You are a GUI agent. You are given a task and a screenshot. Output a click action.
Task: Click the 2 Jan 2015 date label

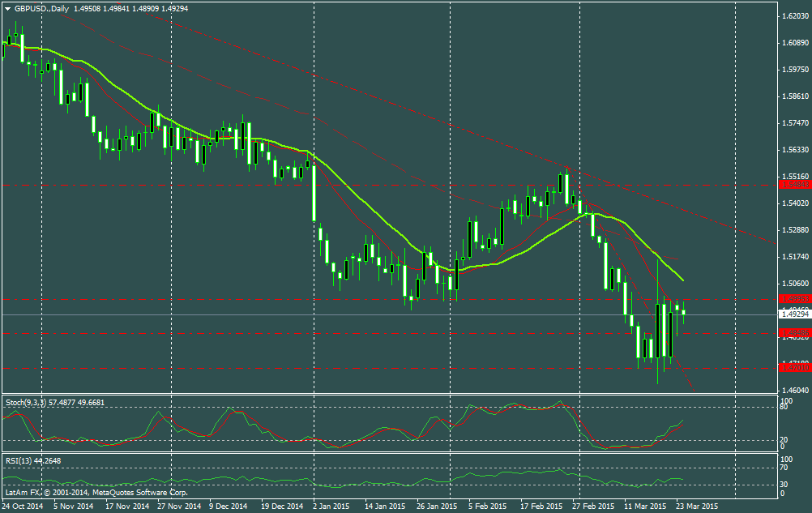331,506
